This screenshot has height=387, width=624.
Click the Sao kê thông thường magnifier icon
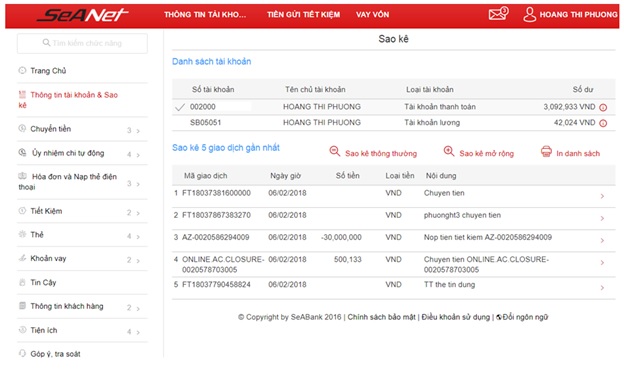[335, 151]
